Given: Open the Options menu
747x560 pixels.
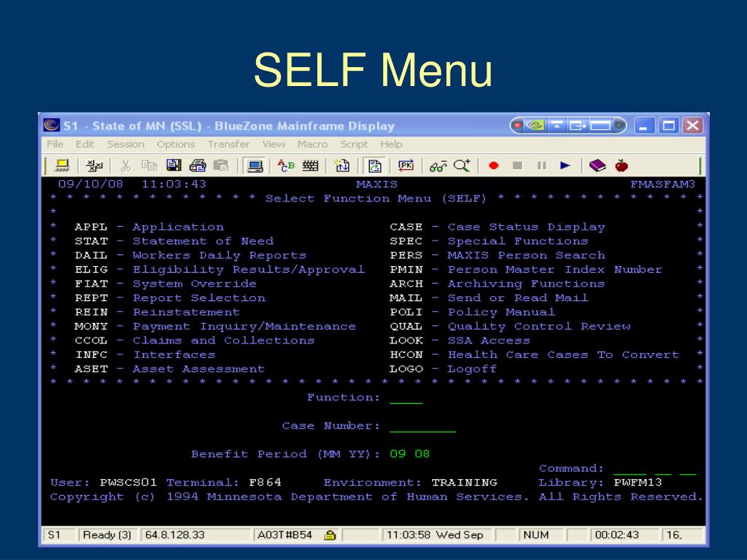Looking at the screenshot, I should (x=176, y=144).
